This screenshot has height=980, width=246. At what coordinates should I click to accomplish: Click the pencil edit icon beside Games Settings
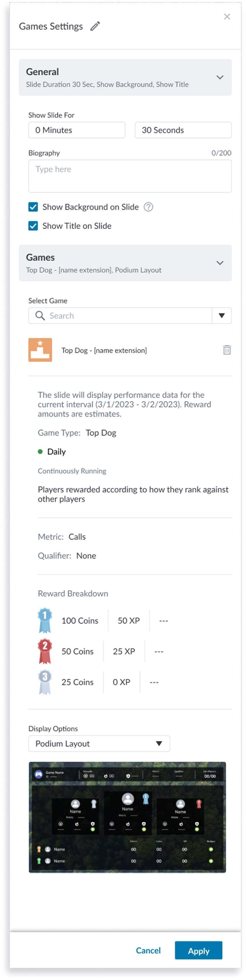click(x=95, y=26)
